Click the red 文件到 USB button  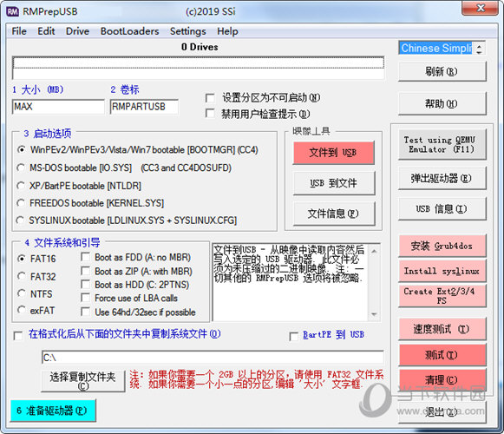pos(334,153)
